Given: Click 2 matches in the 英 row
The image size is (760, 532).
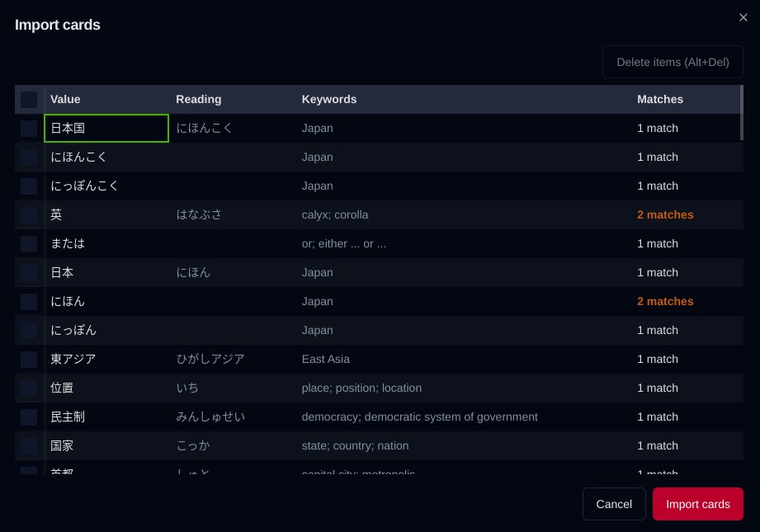Looking at the screenshot, I should click(x=665, y=214).
